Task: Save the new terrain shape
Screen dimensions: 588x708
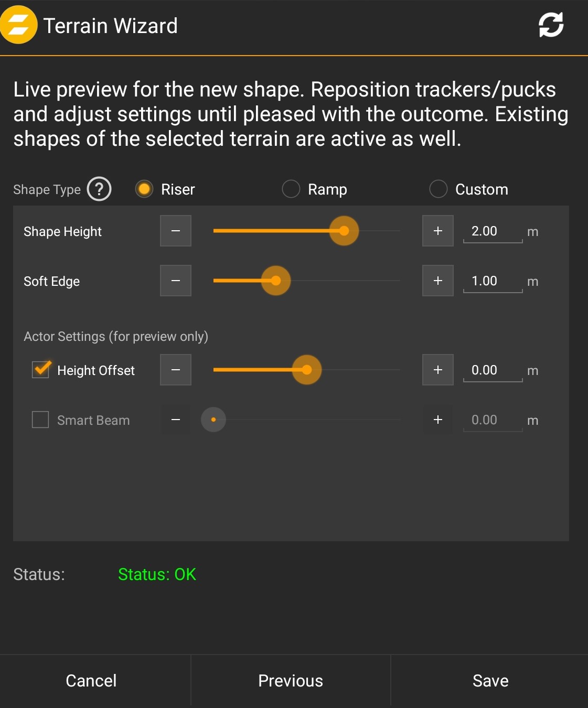Action: pos(490,681)
